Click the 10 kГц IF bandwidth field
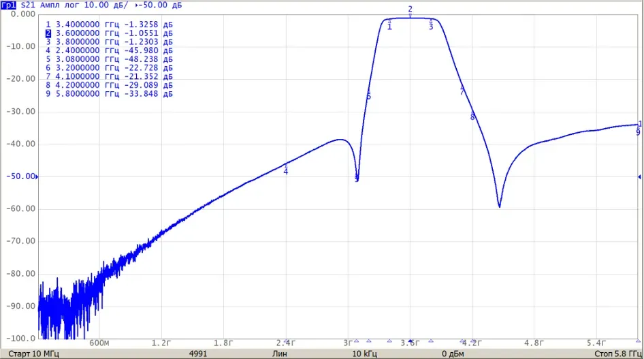 click(364, 354)
